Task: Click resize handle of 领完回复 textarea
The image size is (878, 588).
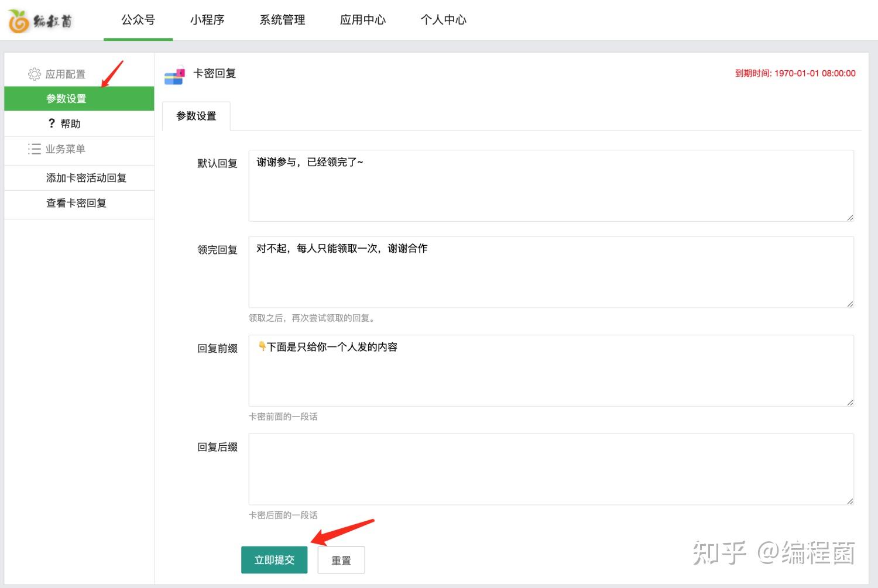Action: pos(849,304)
